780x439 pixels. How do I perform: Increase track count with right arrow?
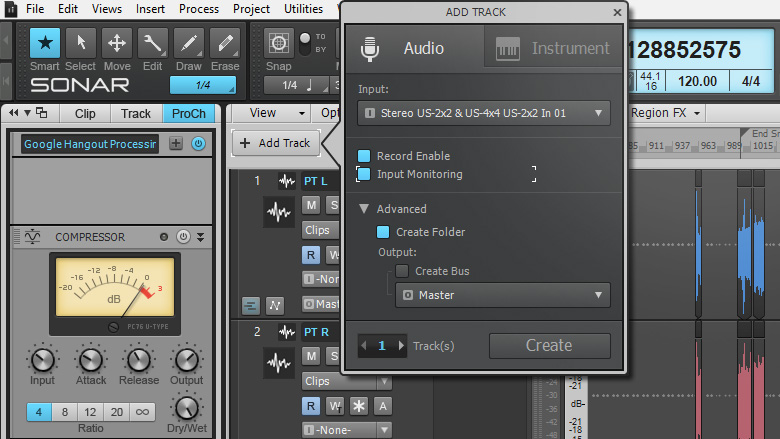[x=401, y=346]
